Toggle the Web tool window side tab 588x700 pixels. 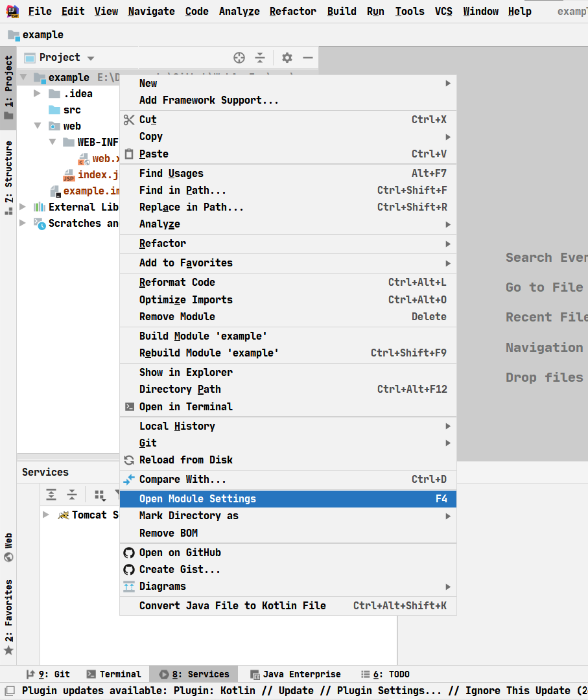point(8,547)
